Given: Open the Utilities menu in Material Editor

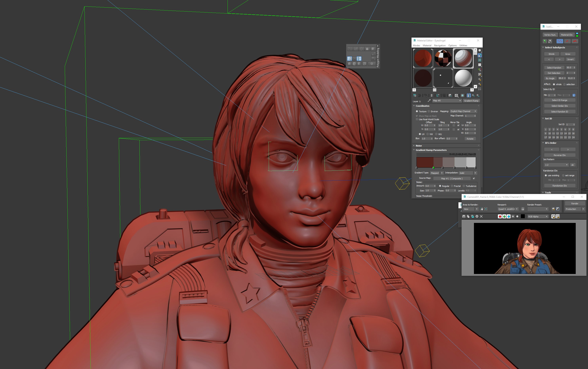Looking at the screenshot, I should point(463,45).
